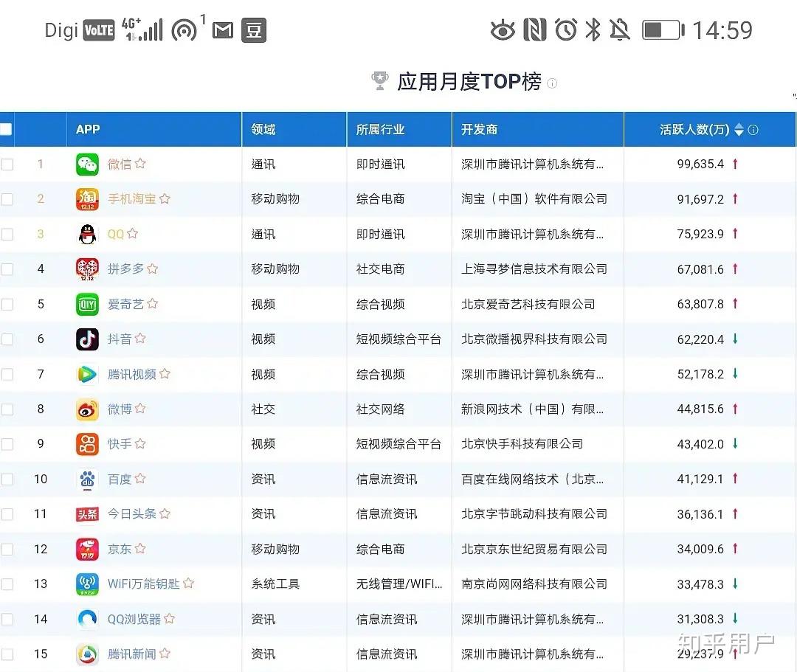Favorite 快手 with its star icon
The height and width of the screenshot is (672, 797).
141,443
